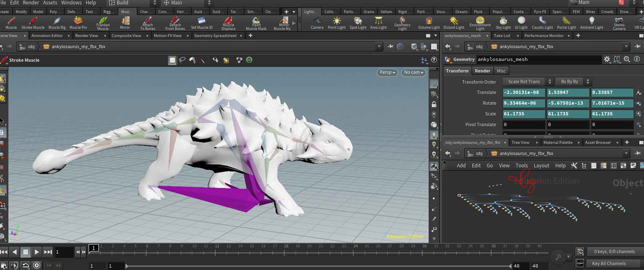Switch to the Geometry Spreadsheet tab
This screenshot has width=644, height=270.
(215, 36)
